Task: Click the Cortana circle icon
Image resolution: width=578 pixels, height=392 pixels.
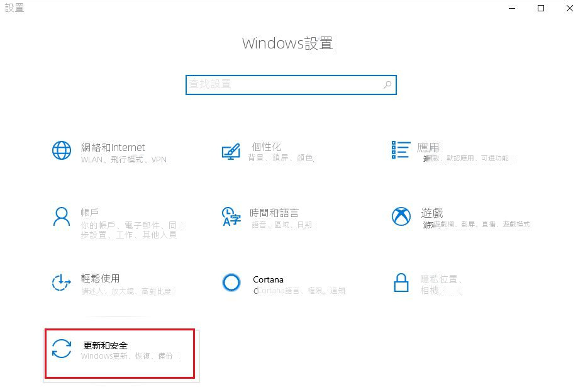Action: tap(231, 283)
